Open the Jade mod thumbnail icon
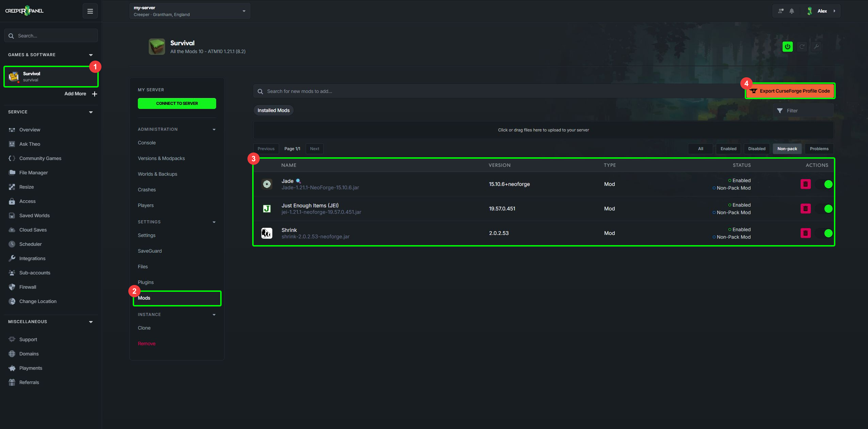The image size is (868, 429). (x=267, y=184)
